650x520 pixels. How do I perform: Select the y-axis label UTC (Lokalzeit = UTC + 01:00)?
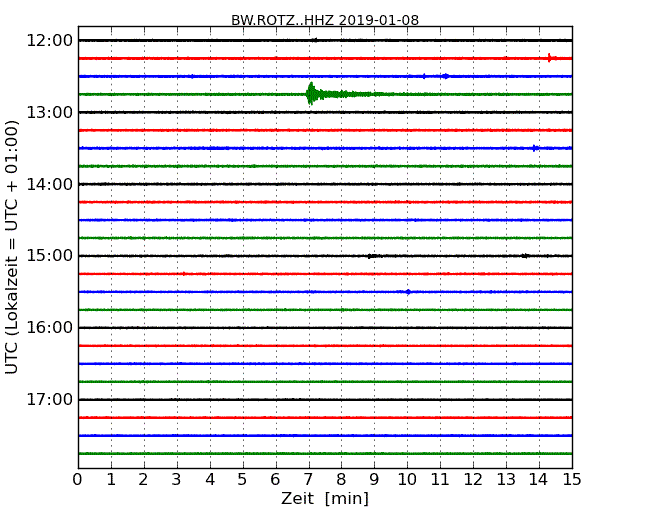click(12, 247)
